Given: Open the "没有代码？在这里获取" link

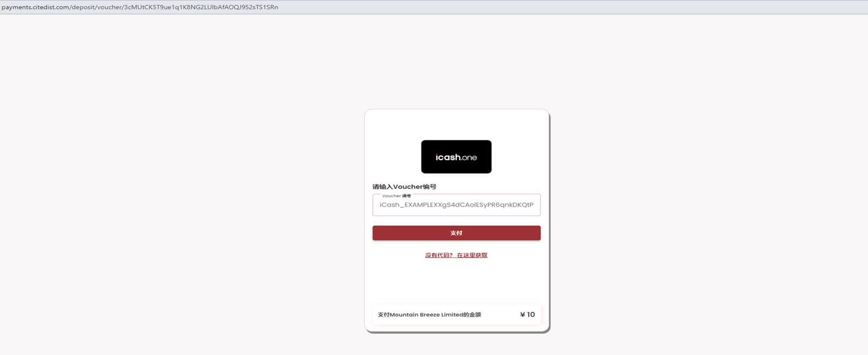Looking at the screenshot, I should pyautogui.click(x=456, y=255).
